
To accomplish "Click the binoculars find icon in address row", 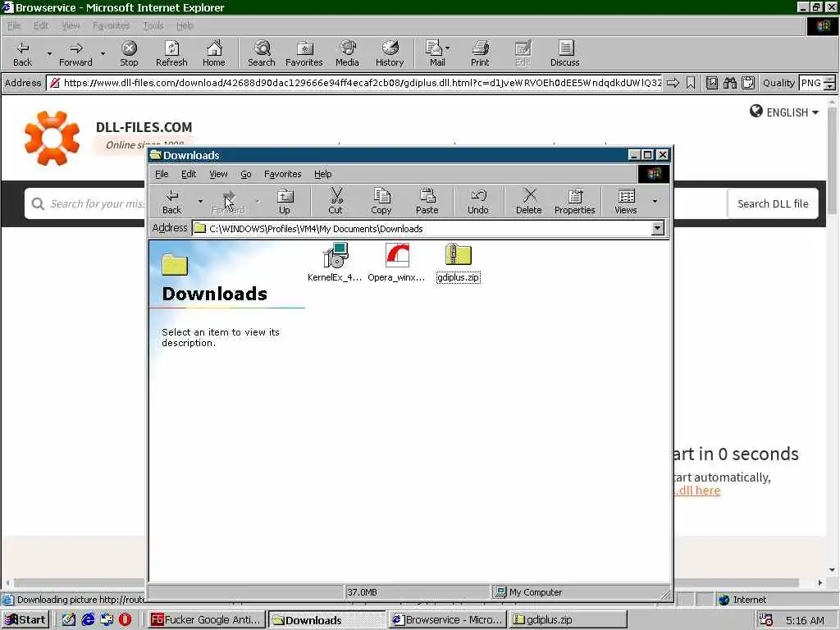I will point(729,83).
